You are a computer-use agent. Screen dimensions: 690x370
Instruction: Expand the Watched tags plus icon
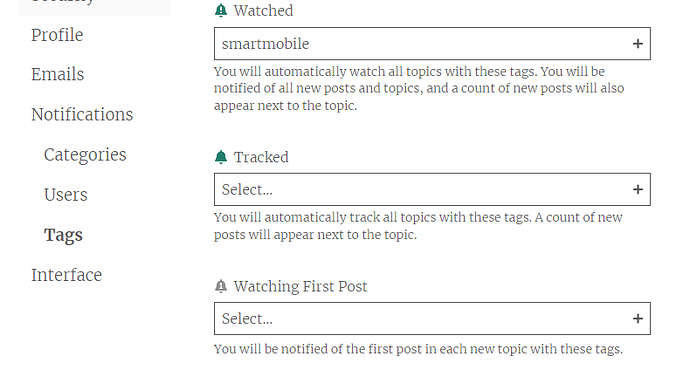(x=638, y=44)
